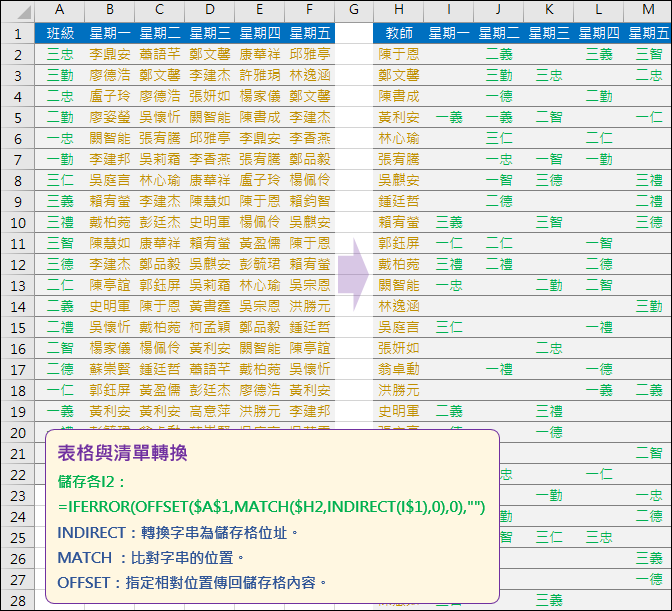Select teacher 郭鈺屏 in column H

(399, 243)
